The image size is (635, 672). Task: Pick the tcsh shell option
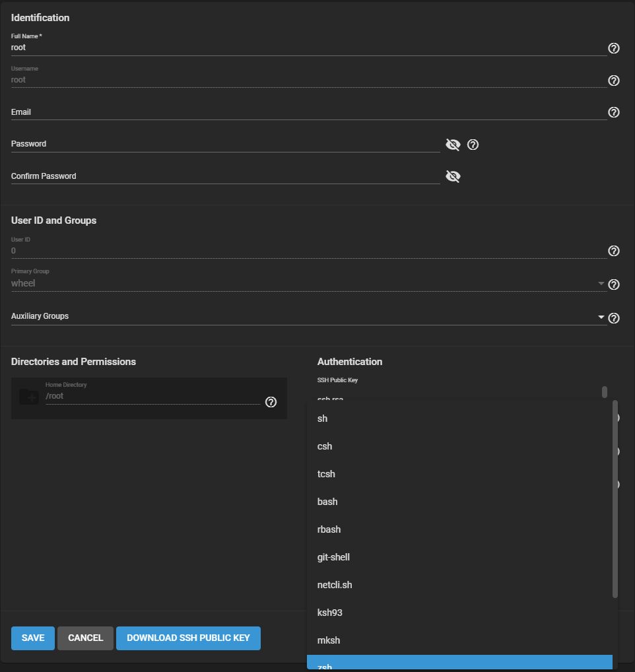[x=327, y=474]
